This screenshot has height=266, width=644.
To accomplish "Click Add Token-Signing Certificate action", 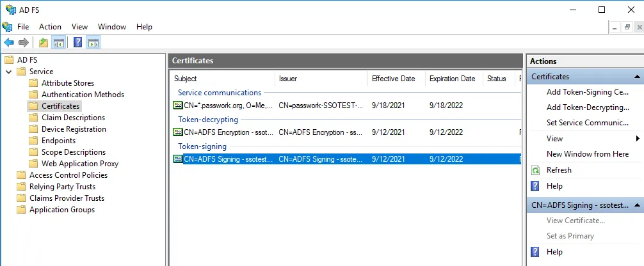I will [587, 92].
